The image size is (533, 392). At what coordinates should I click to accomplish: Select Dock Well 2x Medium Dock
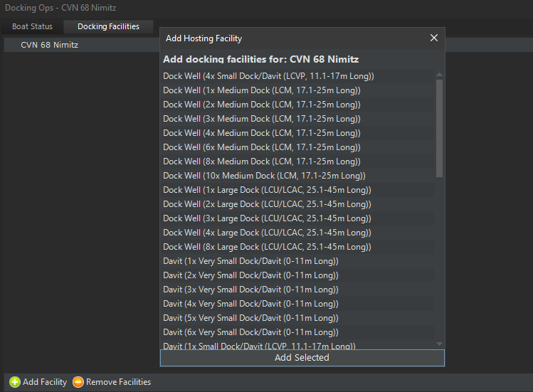click(x=298, y=105)
